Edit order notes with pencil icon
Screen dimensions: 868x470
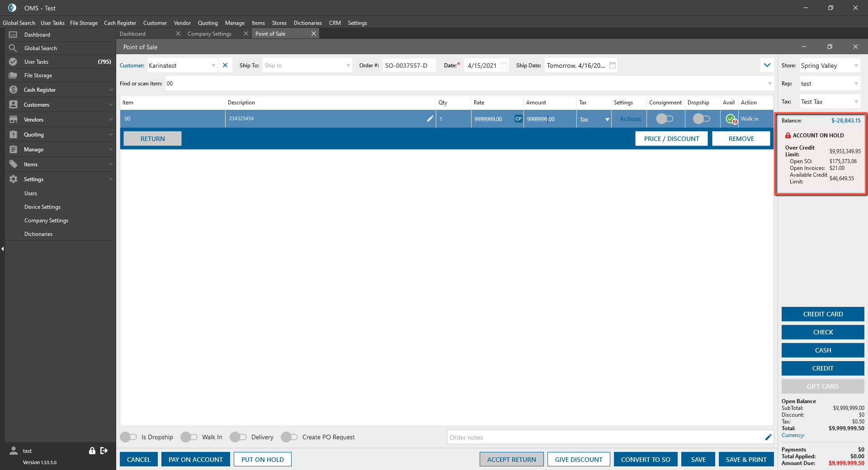point(768,437)
